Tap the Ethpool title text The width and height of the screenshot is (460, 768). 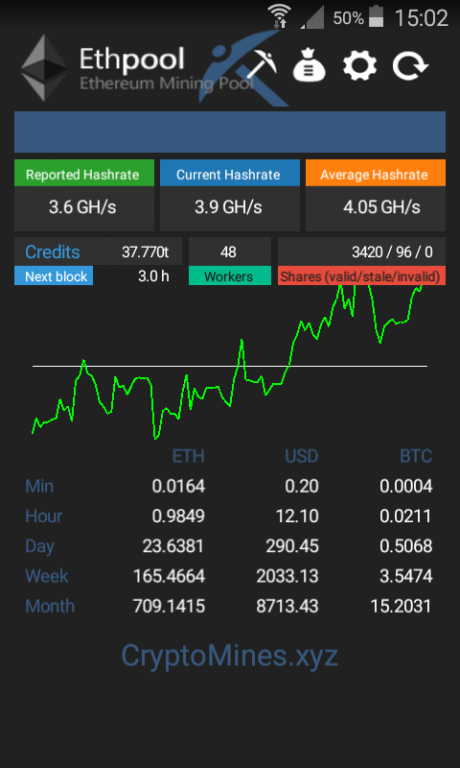pyautogui.click(x=132, y=60)
